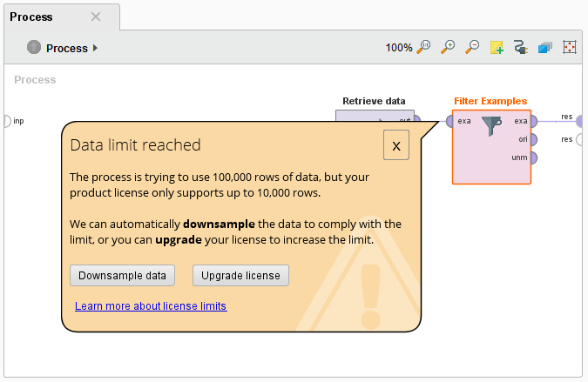The height and width of the screenshot is (382, 588).
Task: Add a sticky note to process
Action: point(497,48)
